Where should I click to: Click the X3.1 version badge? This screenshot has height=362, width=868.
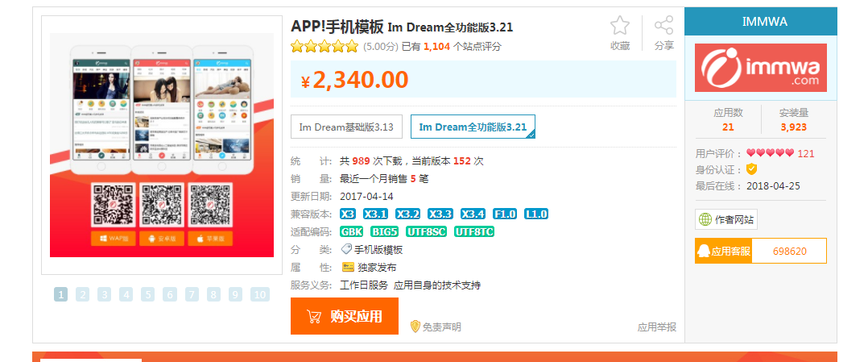(375, 214)
